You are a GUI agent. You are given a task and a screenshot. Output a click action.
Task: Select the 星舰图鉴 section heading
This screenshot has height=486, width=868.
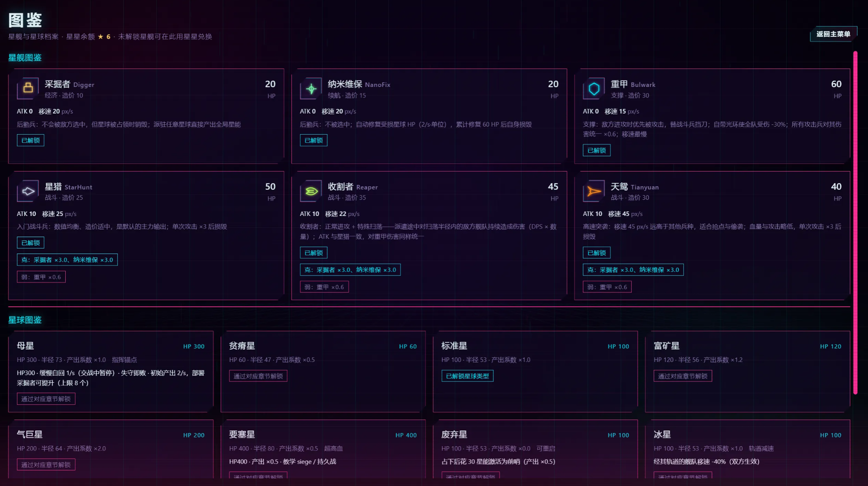pos(25,58)
